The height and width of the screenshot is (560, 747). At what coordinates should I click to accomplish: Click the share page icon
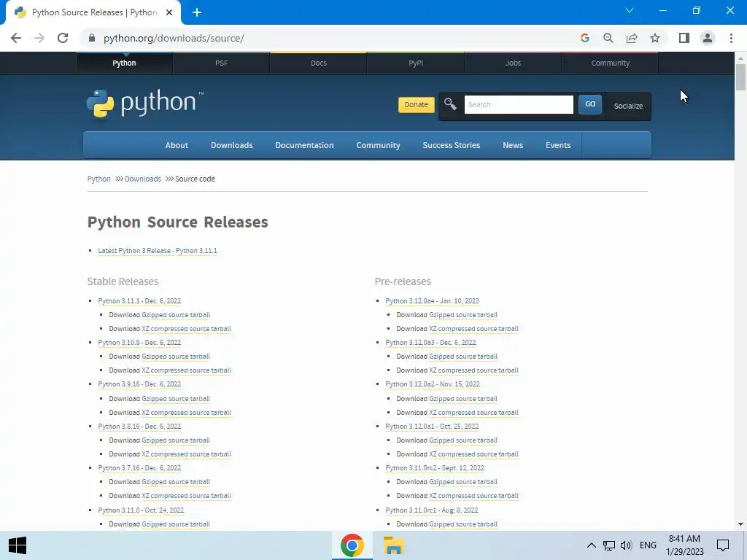coord(632,38)
